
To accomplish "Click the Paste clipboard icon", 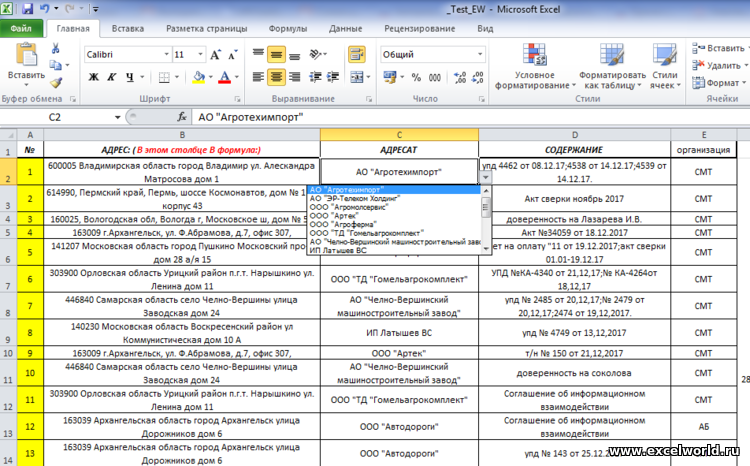I will click(26, 54).
